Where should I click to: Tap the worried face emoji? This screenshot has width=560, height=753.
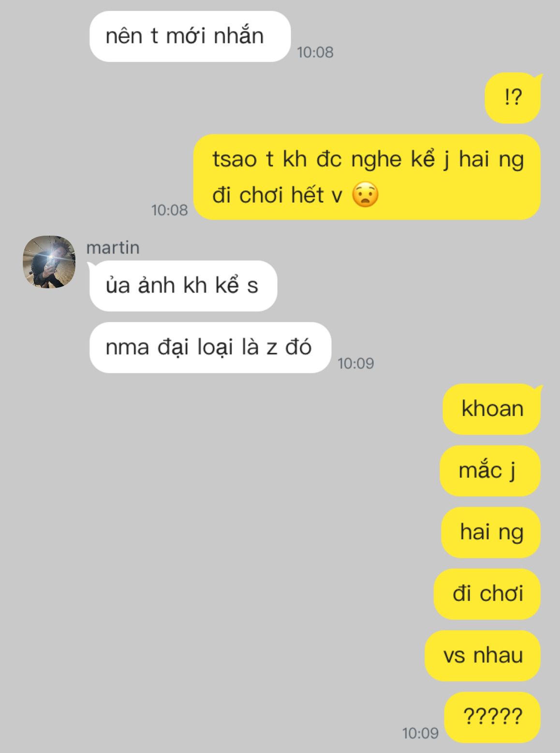pyautogui.click(x=365, y=195)
